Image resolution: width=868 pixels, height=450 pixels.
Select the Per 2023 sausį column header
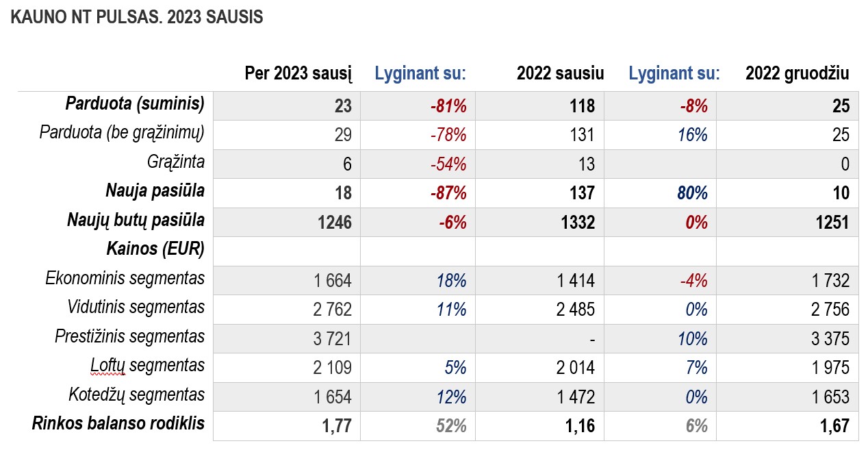[298, 73]
